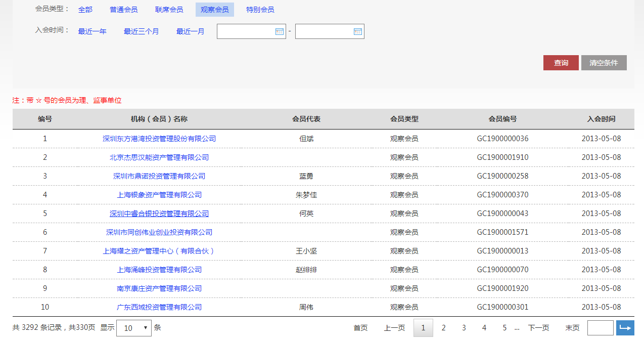Click representative name 但斌
644x341 pixels.
306,139
